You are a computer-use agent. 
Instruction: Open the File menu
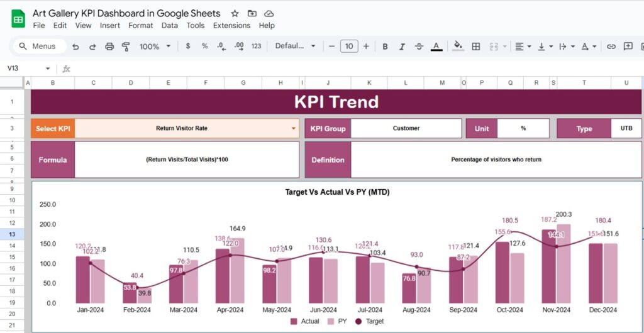38,25
